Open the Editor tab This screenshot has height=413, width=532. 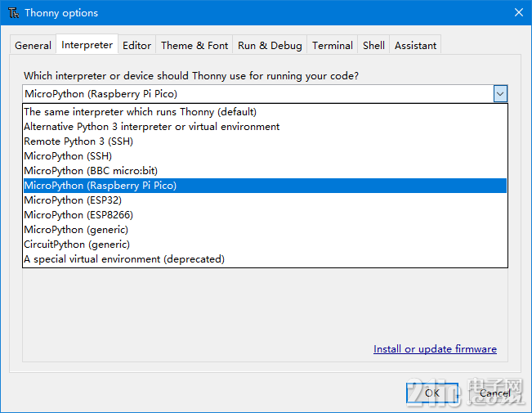tap(136, 46)
